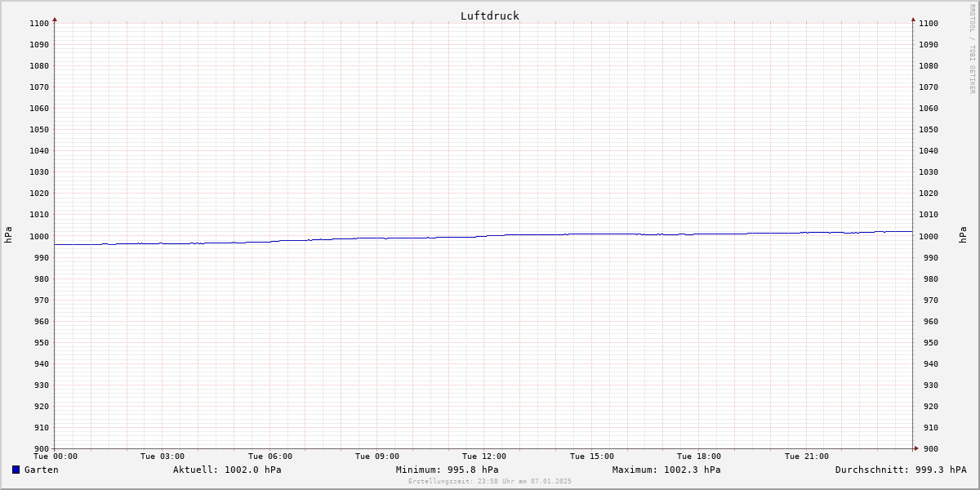
Task: Click the Tue 00:00 time axis label
Action: click(x=56, y=457)
